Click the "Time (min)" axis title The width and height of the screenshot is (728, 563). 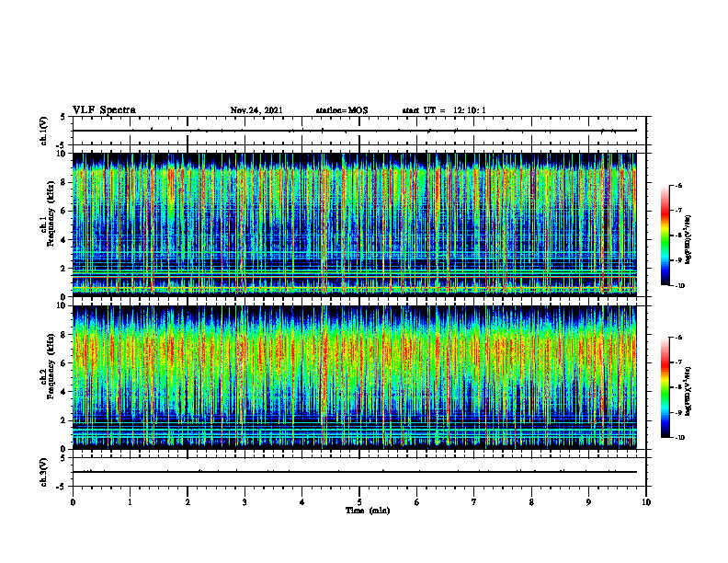(x=368, y=511)
